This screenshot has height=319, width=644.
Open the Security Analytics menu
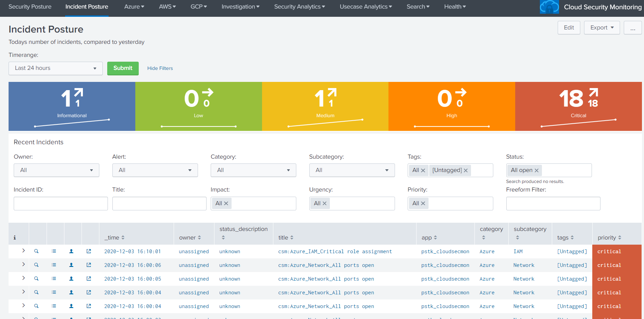click(299, 7)
